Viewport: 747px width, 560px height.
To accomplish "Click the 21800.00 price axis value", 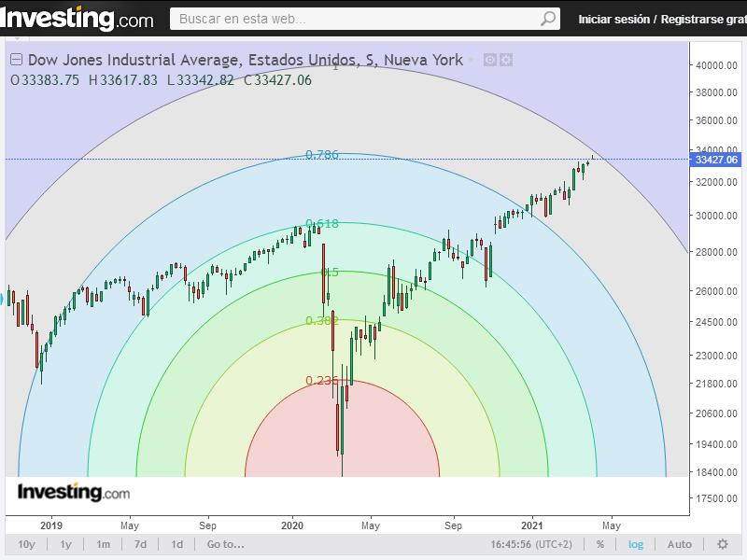I will tap(716, 384).
